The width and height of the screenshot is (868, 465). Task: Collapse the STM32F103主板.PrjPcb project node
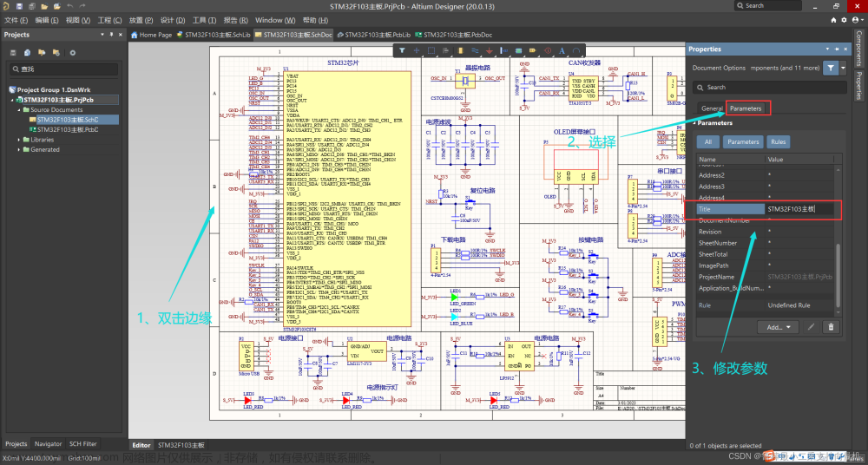11,100
